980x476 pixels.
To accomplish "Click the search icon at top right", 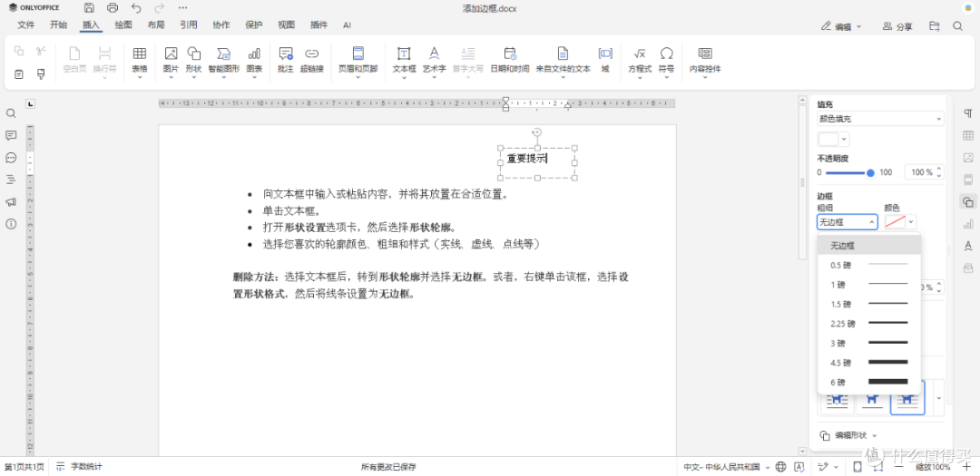I will [957, 26].
